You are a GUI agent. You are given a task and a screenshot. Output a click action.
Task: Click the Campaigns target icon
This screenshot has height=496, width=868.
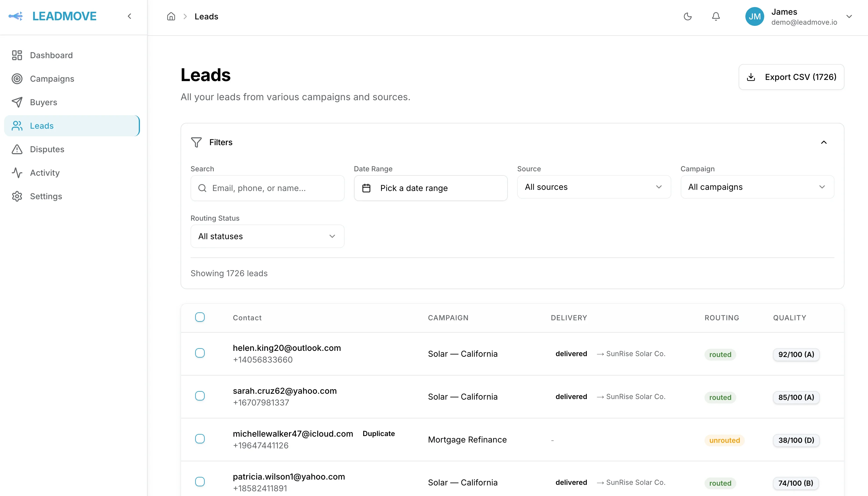click(x=17, y=79)
